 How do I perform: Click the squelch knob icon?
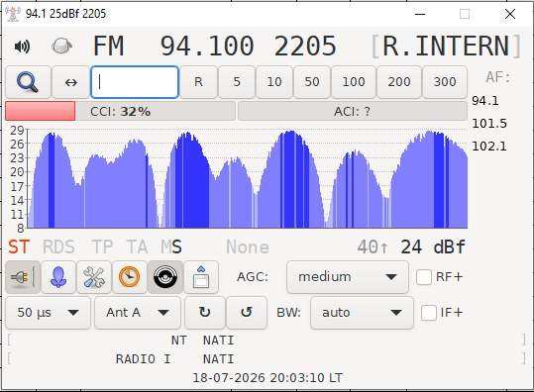[61, 46]
